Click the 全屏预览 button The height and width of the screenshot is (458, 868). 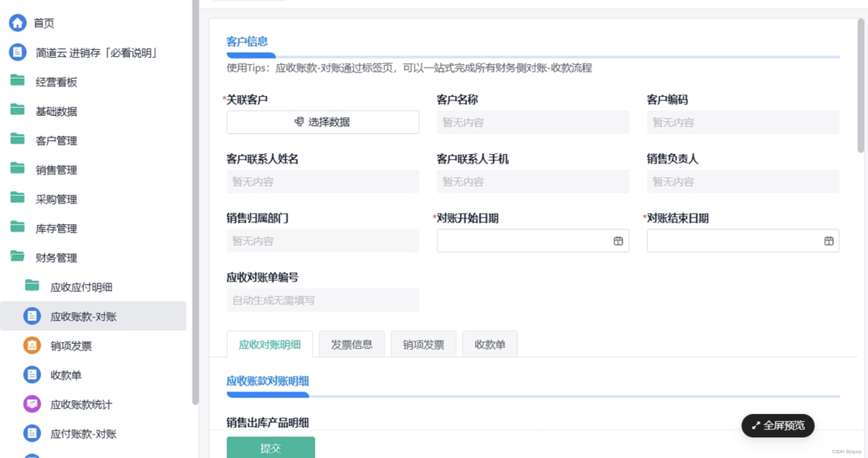[778, 425]
